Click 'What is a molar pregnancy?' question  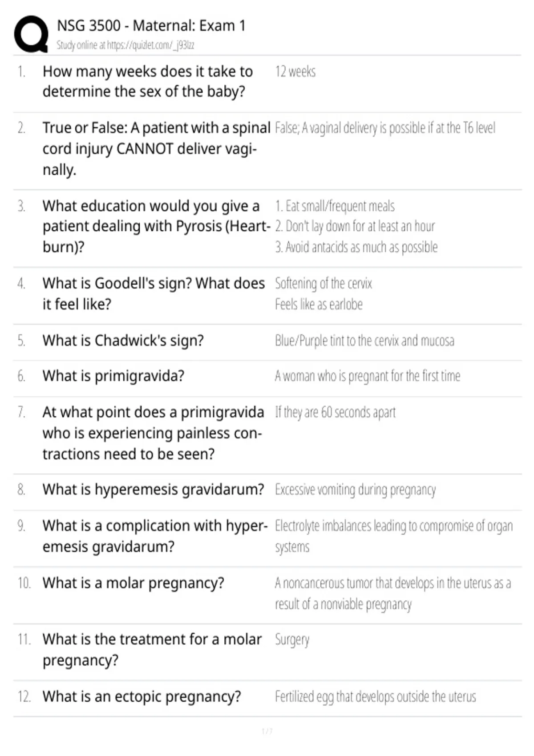(133, 583)
